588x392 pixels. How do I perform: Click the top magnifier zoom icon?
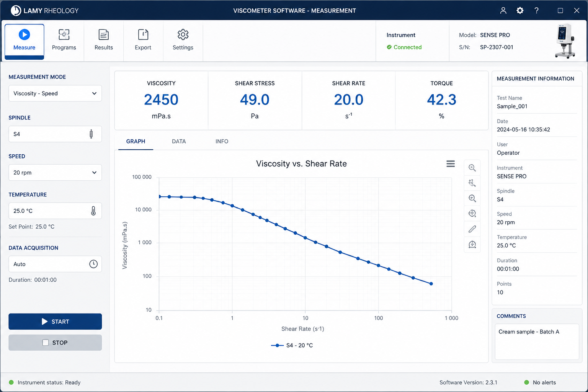click(472, 168)
